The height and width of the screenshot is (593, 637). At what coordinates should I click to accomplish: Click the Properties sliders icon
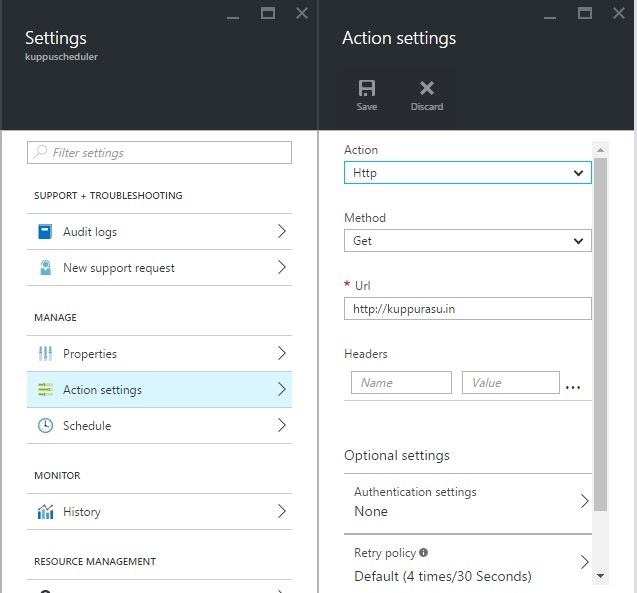click(45, 354)
